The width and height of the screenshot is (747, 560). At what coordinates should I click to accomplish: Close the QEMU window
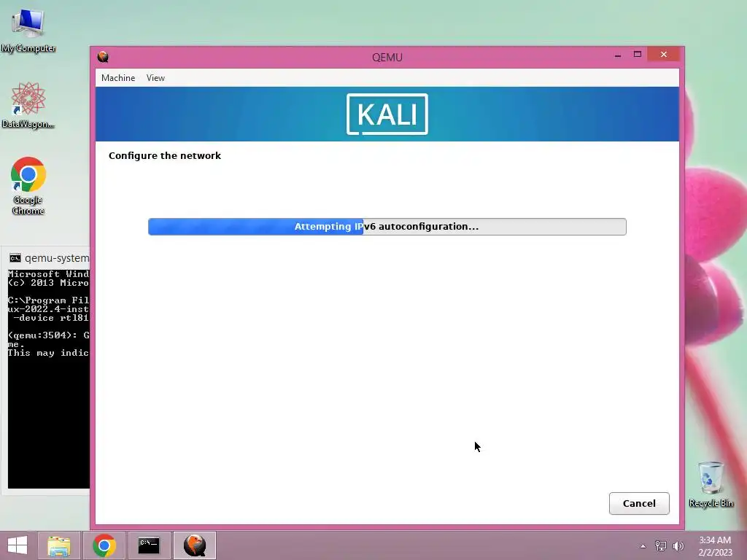click(x=664, y=54)
